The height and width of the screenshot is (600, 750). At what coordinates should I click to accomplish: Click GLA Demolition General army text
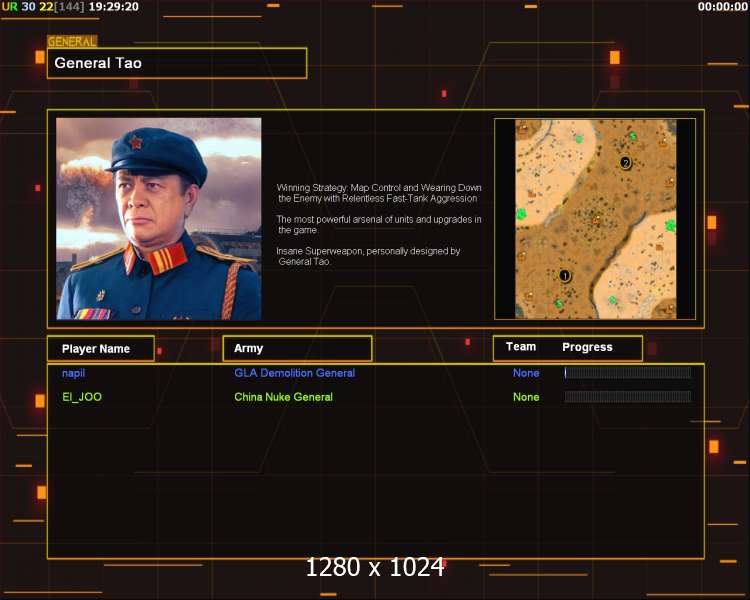(x=295, y=373)
